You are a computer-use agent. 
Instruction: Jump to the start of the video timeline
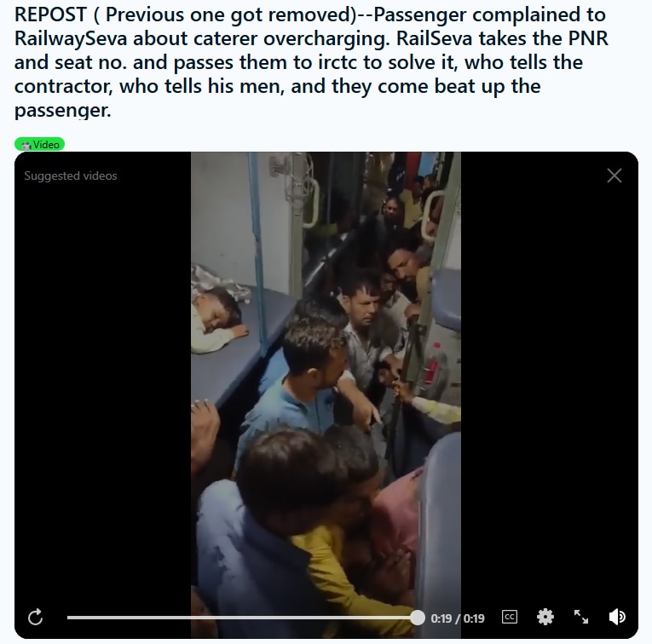[69, 618]
